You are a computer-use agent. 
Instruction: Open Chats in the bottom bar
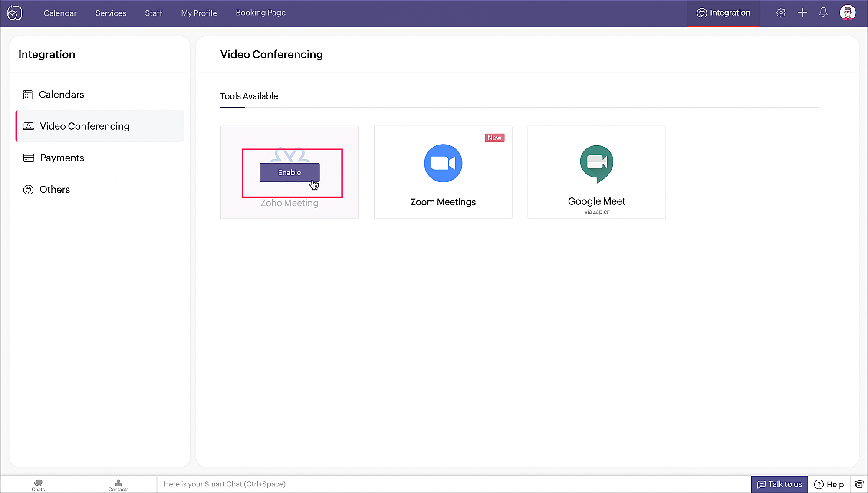38,485
